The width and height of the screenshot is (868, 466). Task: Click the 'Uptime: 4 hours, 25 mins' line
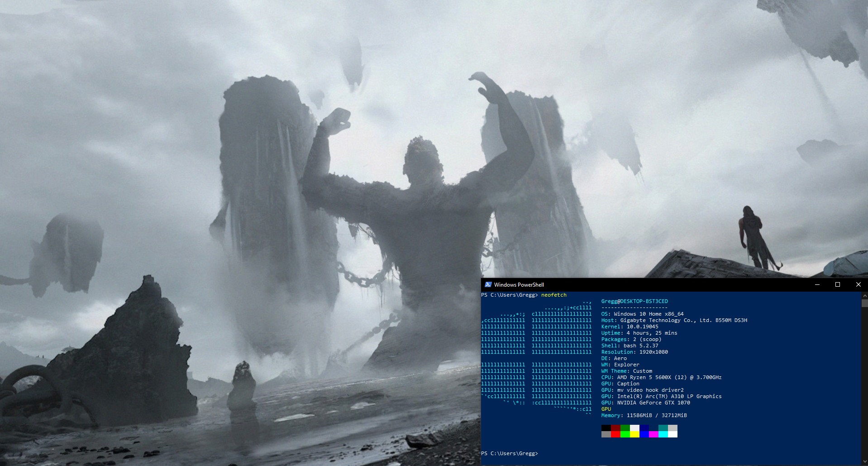click(639, 333)
